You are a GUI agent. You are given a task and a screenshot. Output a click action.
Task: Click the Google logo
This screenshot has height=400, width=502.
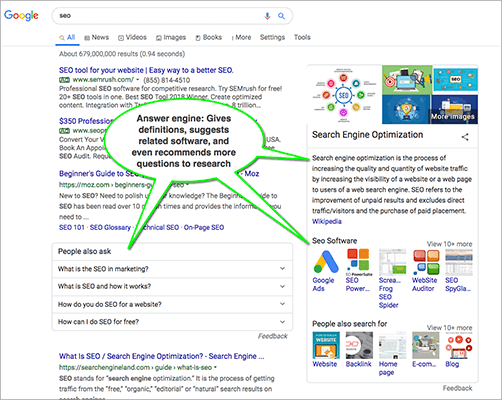click(x=21, y=15)
